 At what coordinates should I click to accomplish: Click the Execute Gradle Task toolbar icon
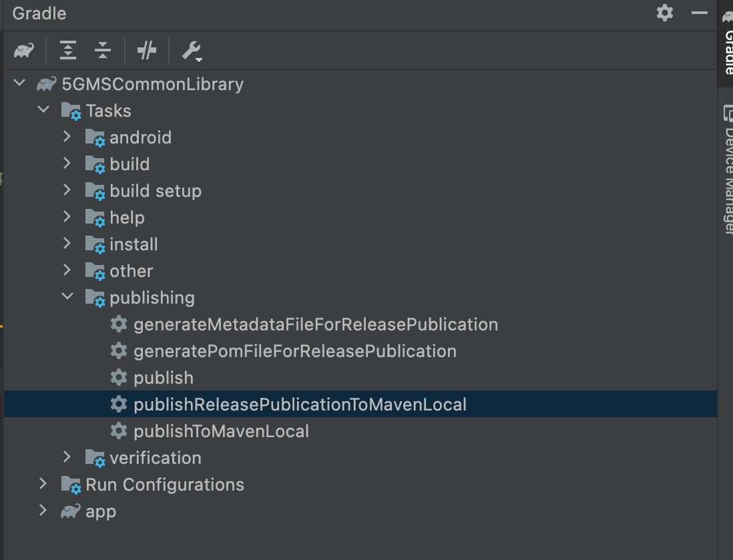[x=146, y=49]
